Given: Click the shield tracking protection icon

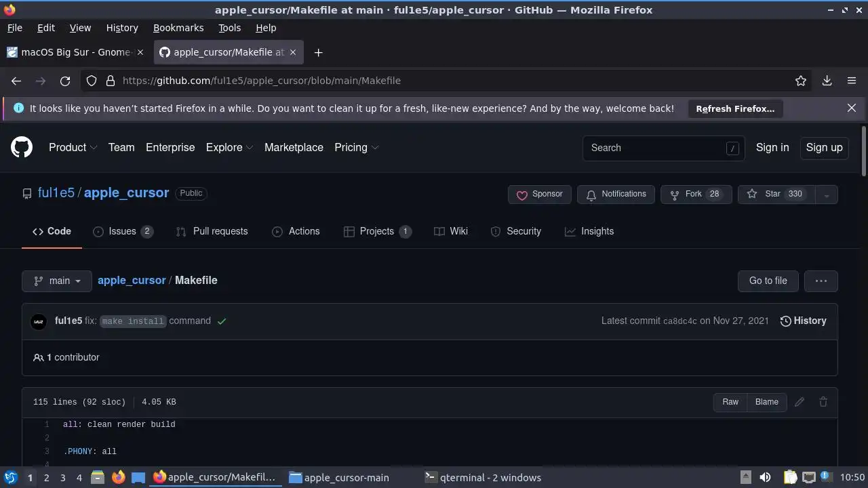Looking at the screenshot, I should point(92,81).
